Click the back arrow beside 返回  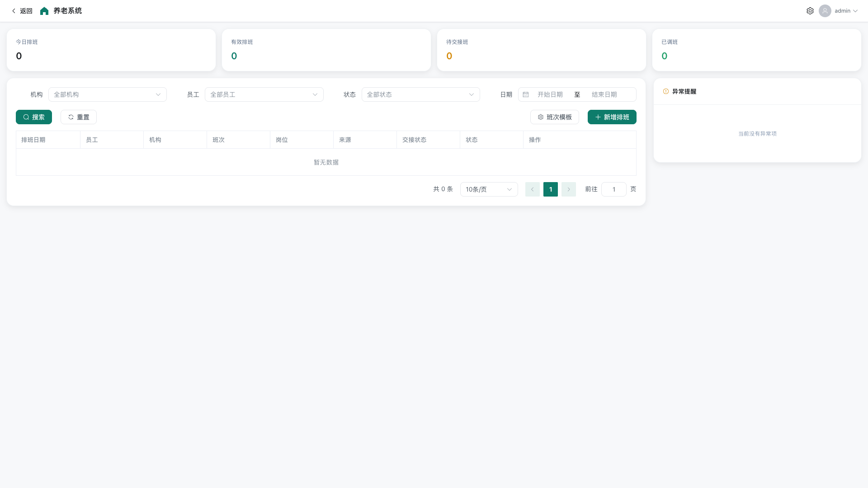pyautogui.click(x=13, y=10)
